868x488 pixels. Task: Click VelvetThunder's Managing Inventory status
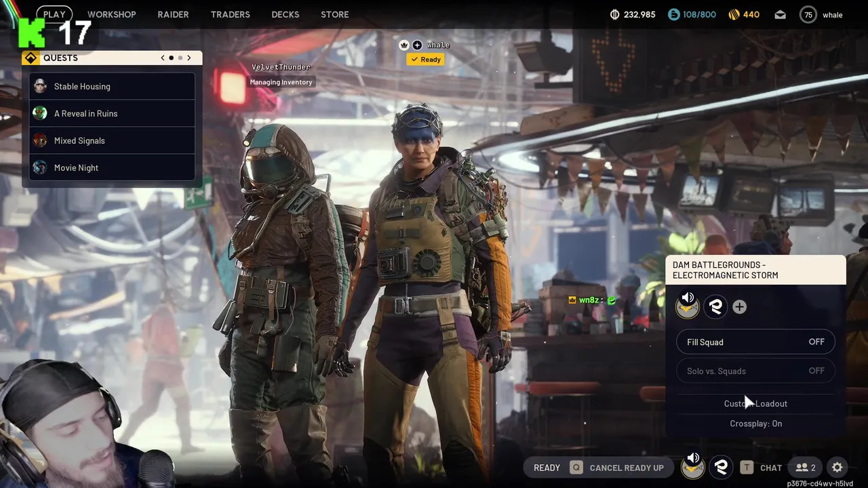(281, 82)
